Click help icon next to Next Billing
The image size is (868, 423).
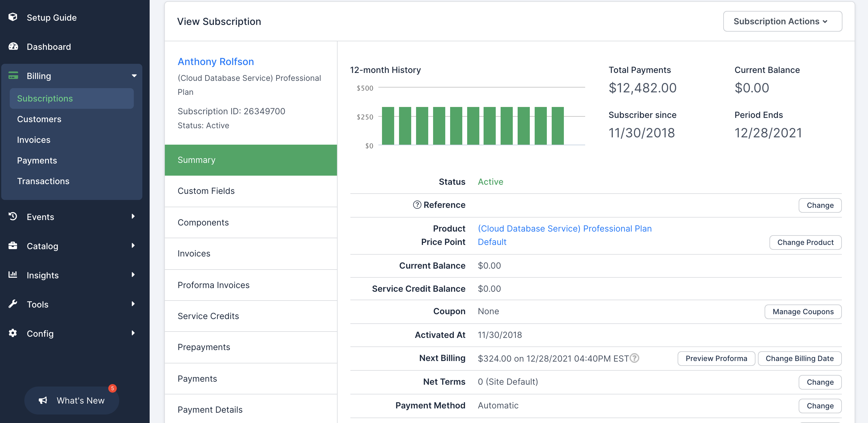[x=634, y=358]
